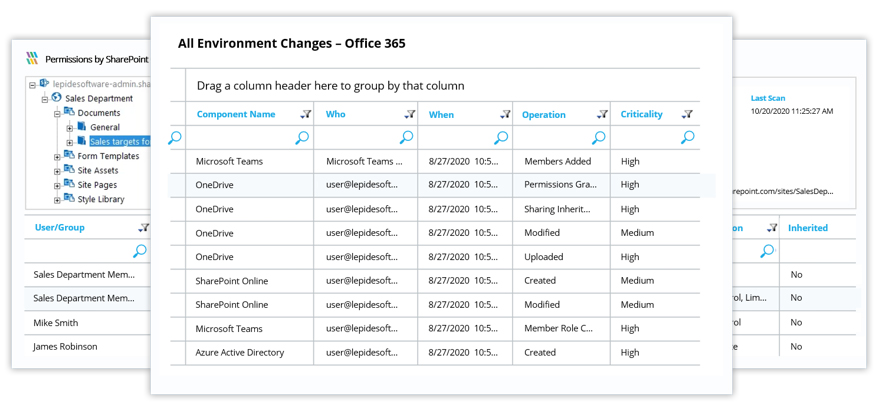
Task: Open filter for the Operation column
Action: [601, 115]
